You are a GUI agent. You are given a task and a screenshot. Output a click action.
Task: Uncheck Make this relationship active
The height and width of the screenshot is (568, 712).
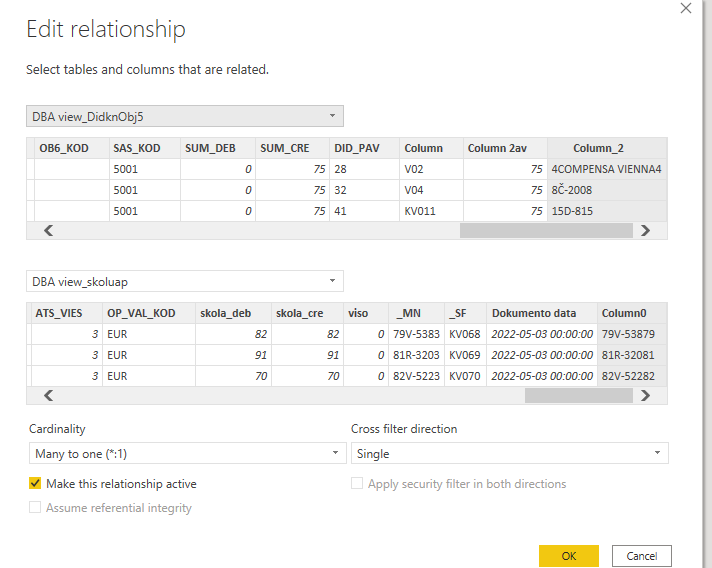35,483
